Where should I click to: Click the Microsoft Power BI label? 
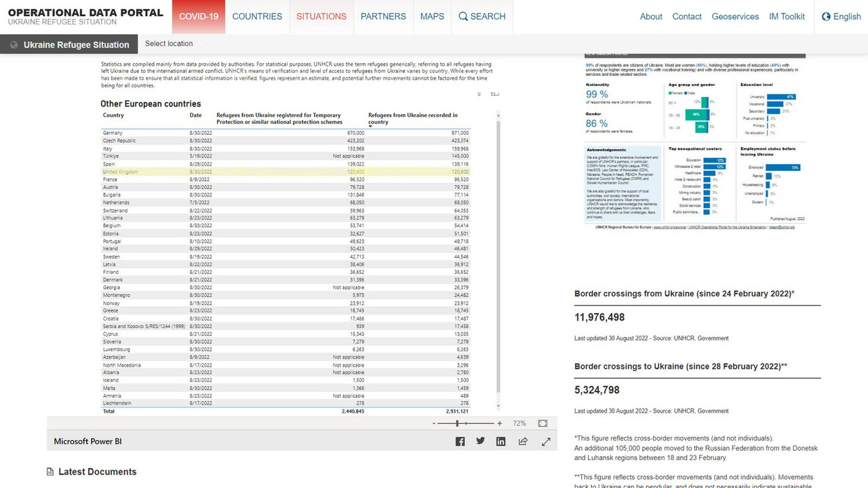pos(87,441)
